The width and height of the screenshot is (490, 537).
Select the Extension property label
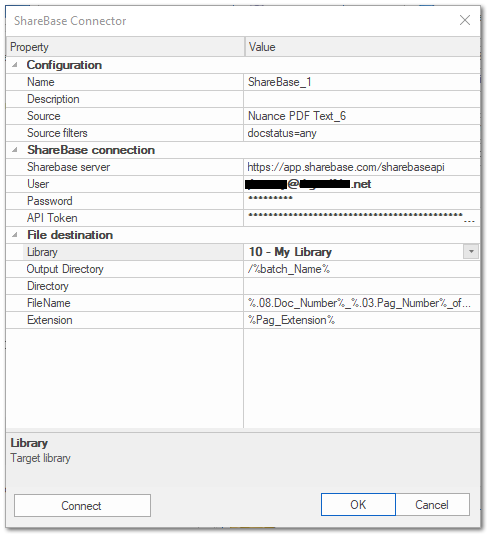pos(50,320)
